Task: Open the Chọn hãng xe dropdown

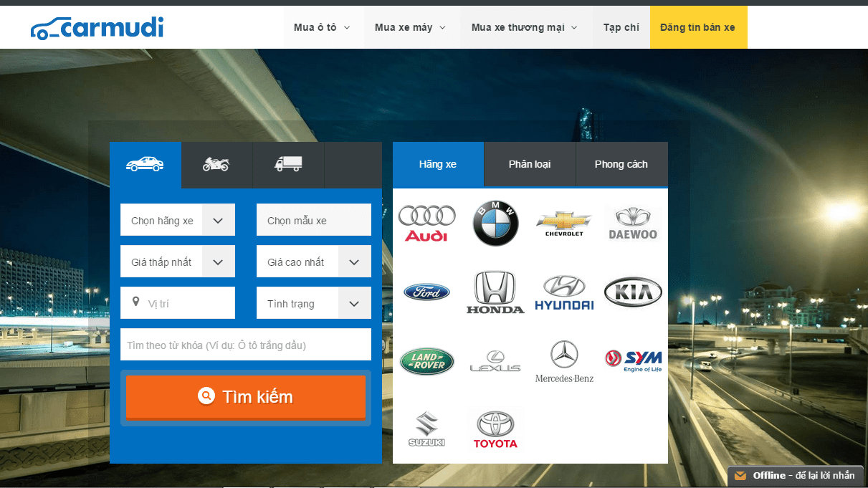Action: (x=178, y=220)
